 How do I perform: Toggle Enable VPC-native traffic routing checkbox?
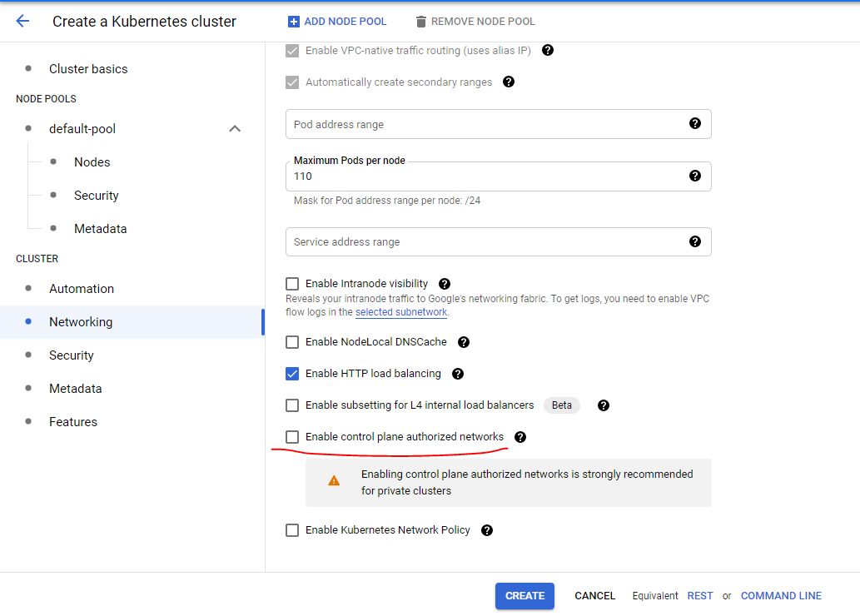(292, 51)
